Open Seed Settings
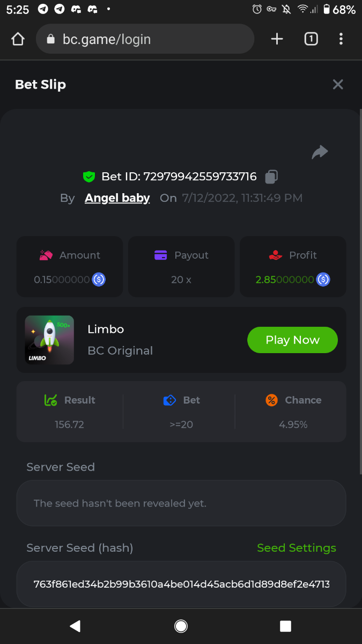Image resolution: width=362 pixels, height=644 pixels. click(x=297, y=548)
